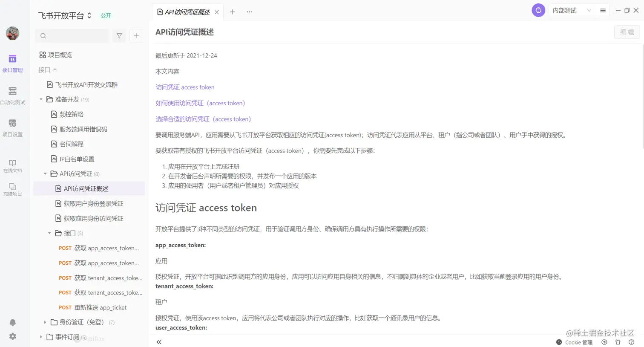
Task: Switch project via 飞书开放平台 selector
Action: tap(65, 15)
